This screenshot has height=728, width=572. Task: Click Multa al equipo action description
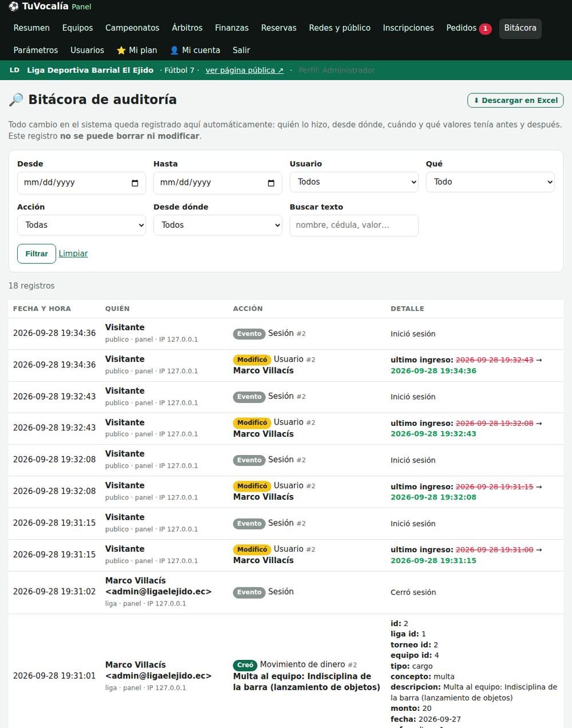click(307, 682)
